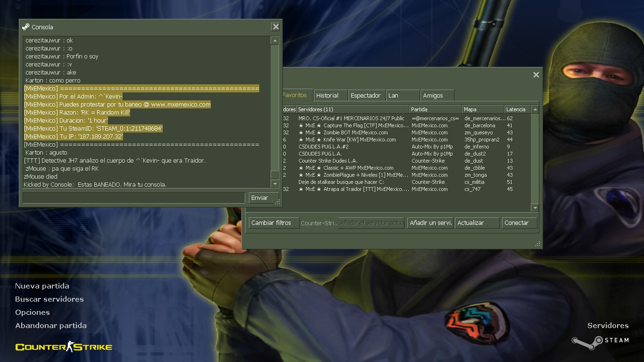Switch to the Amigos tab
644x362 pixels.
point(438,95)
